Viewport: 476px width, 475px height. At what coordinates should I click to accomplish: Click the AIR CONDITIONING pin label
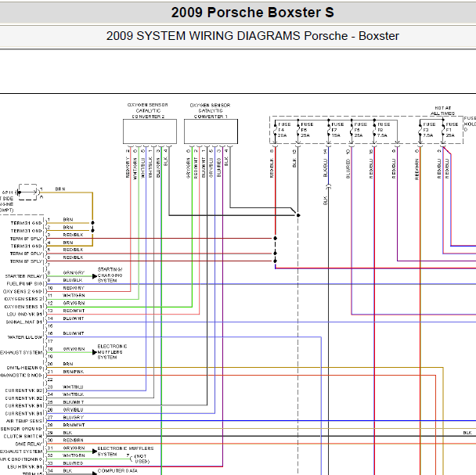pos(21,459)
